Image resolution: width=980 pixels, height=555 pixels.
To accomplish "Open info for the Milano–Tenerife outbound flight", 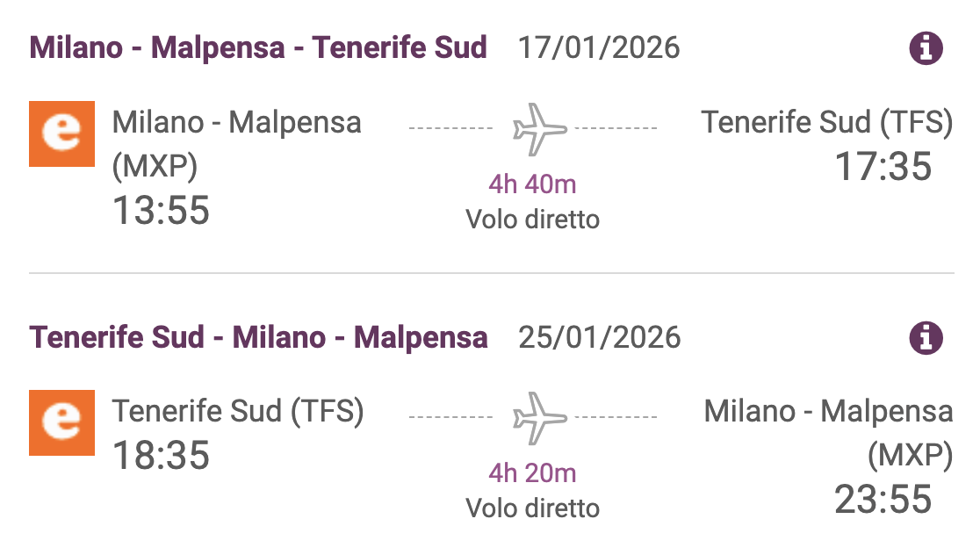I will click(926, 48).
